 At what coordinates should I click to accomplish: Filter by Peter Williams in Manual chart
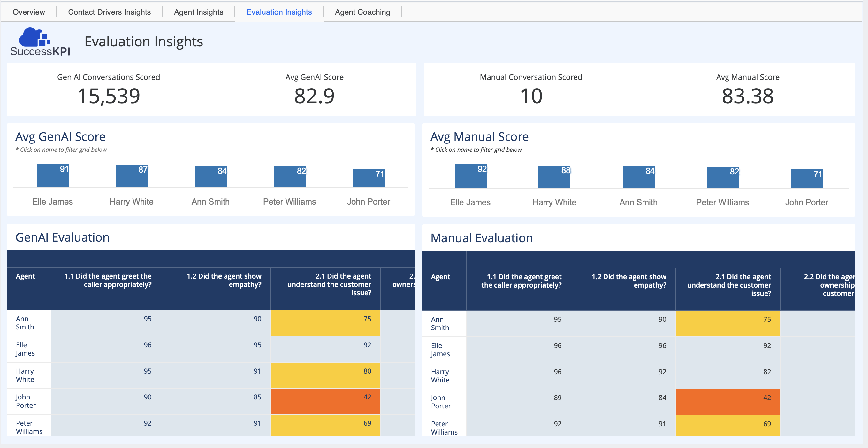[x=722, y=202]
